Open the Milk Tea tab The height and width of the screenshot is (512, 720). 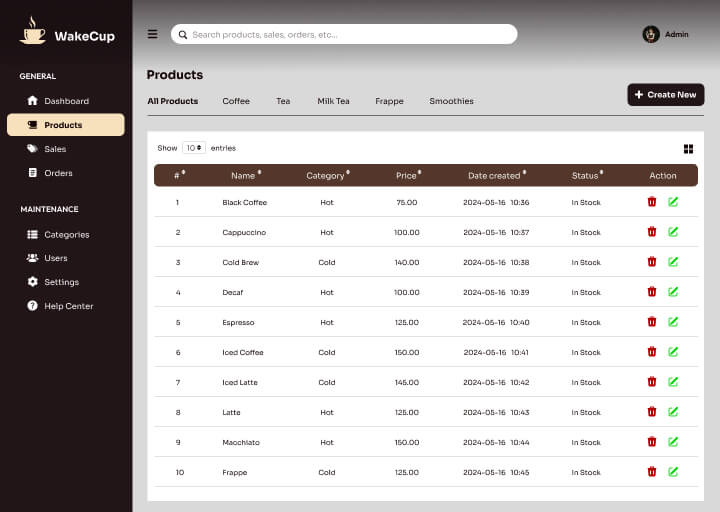click(x=333, y=101)
